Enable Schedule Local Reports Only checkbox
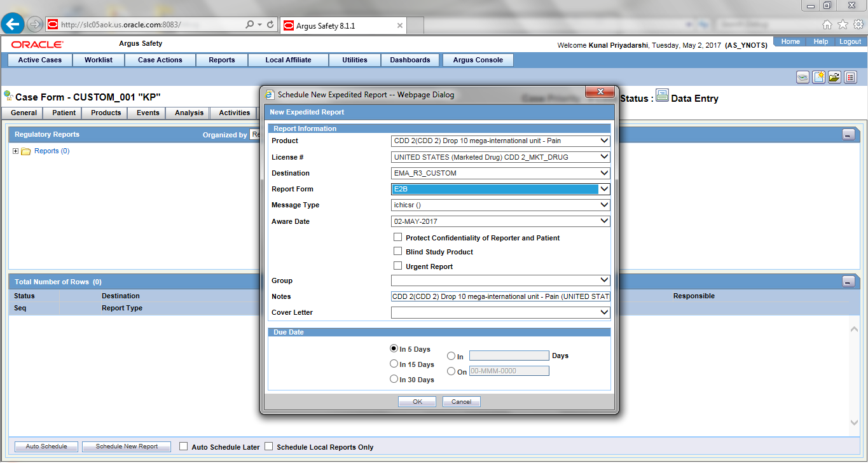Viewport: 868px width, 463px height. pos(269,446)
